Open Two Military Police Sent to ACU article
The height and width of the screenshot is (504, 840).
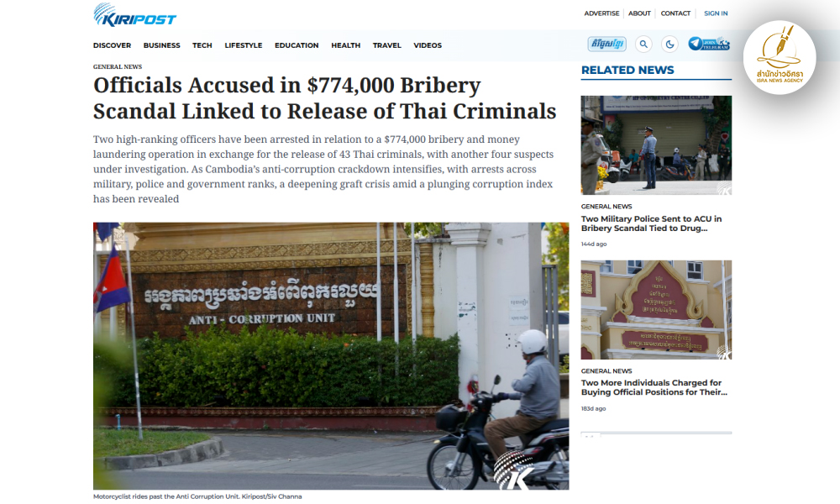652,223
